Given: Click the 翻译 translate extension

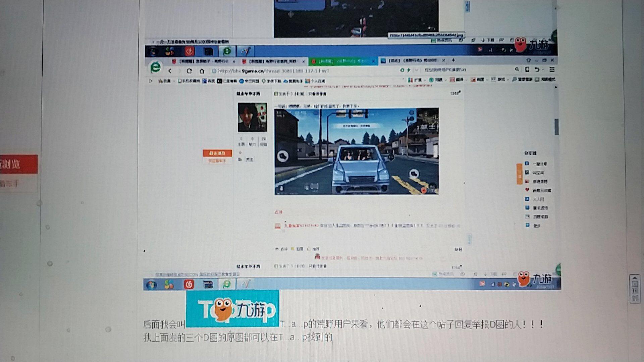Looking at the screenshot, I should click(x=457, y=80).
